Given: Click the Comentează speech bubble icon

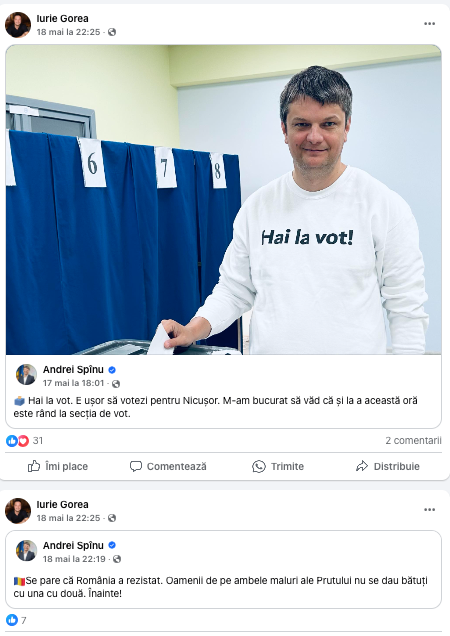Looking at the screenshot, I should pos(136,466).
